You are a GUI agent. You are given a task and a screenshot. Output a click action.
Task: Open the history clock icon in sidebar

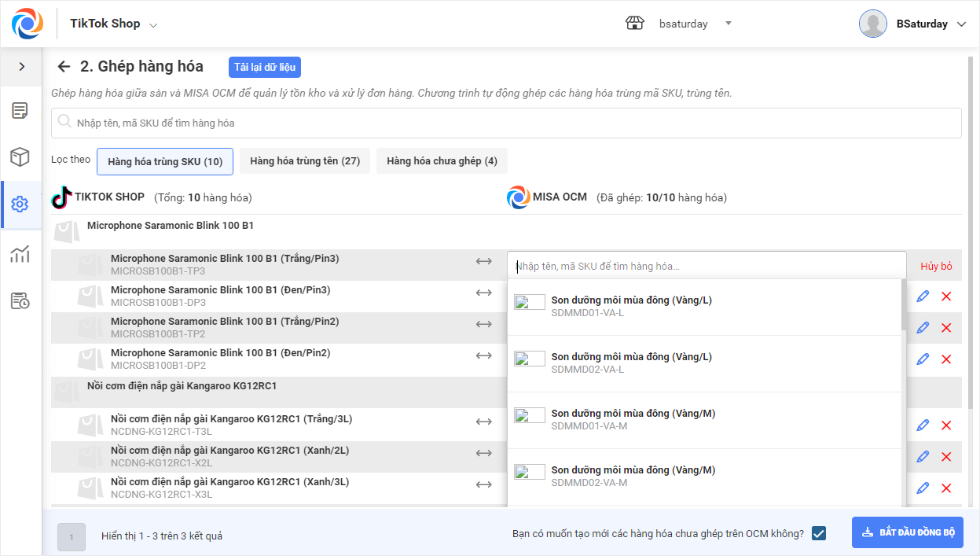tap(20, 300)
